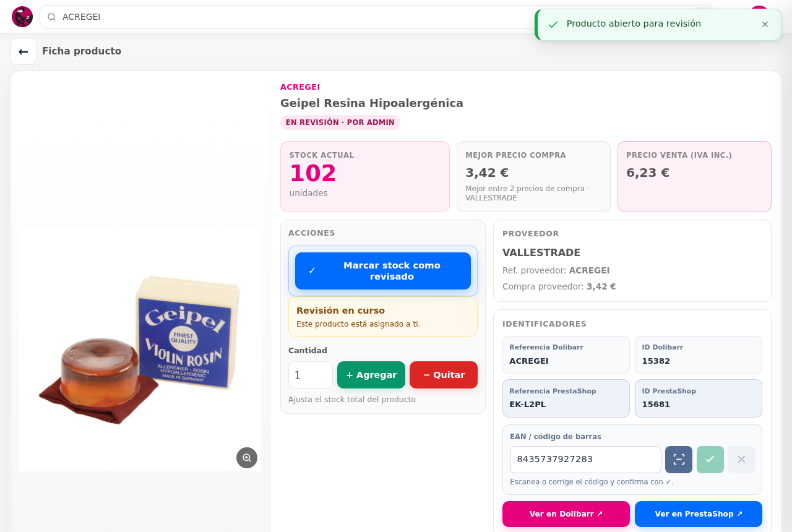Zoom the product image with magnifier icon
The image size is (792, 532).
coord(247,458)
